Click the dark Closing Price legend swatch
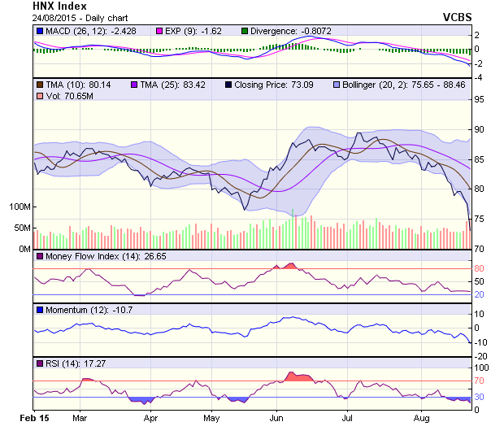This screenshot has width=504, height=435. click(228, 84)
